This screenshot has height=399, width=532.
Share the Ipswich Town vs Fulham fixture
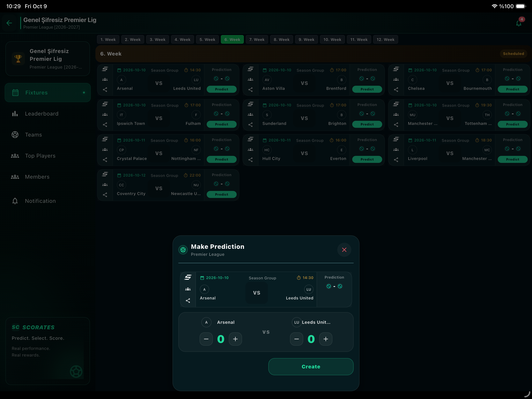pyautogui.click(x=105, y=125)
